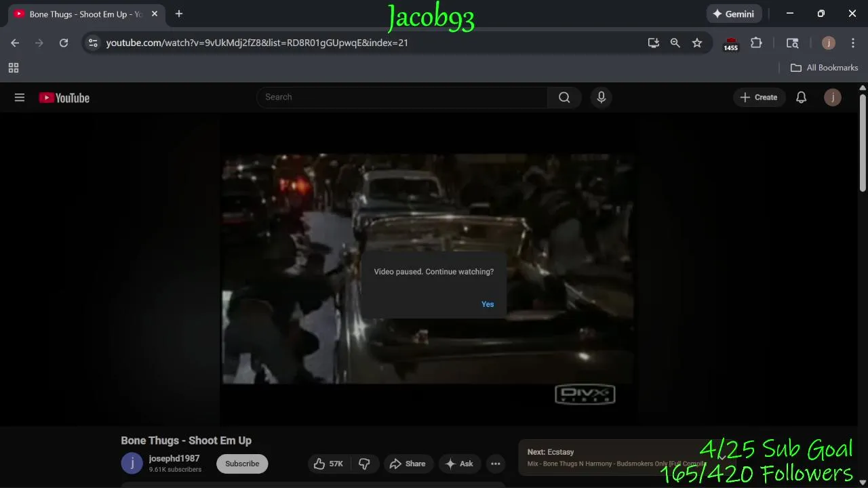
Task: Bookmark this page with star icon
Action: click(x=697, y=43)
